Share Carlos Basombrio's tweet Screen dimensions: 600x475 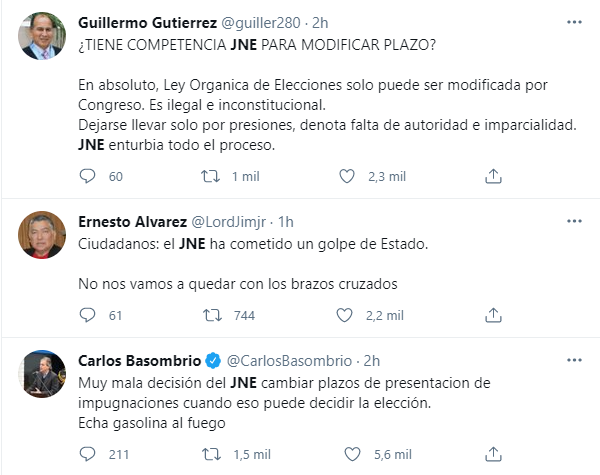[x=492, y=454]
